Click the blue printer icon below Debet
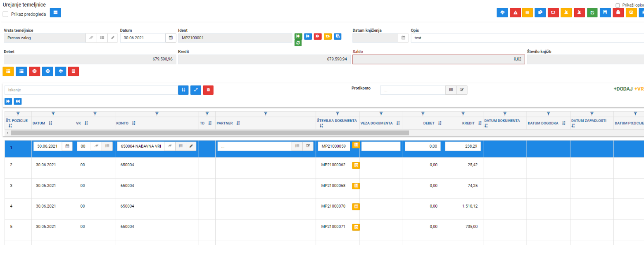 tap(48, 71)
